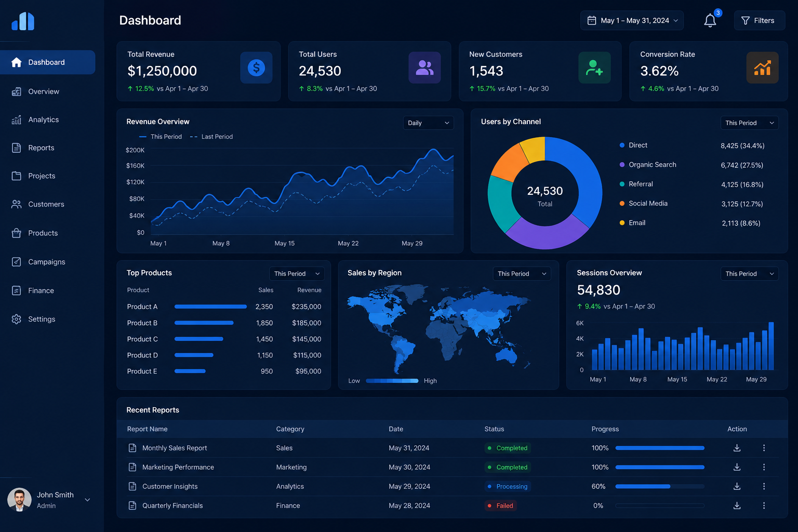This screenshot has height=532, width=798.
Task: Download the Marketing Performance report
Action: click(737, 467)
